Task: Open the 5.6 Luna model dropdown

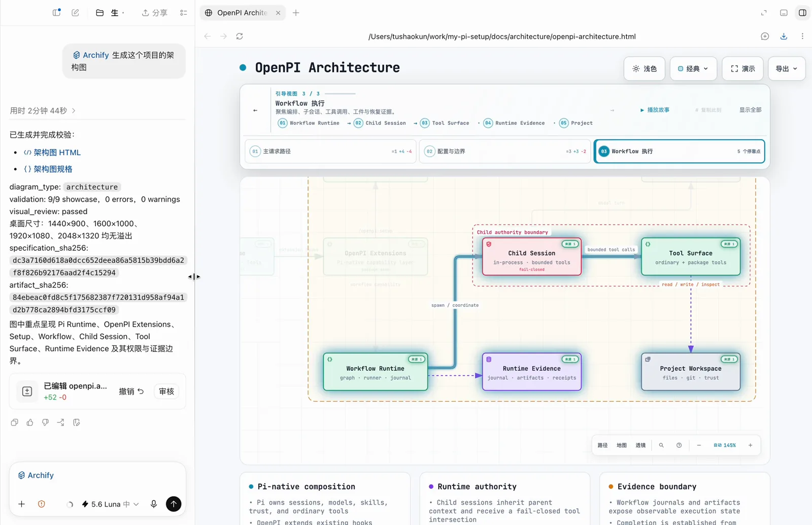Action: click(110, 504)
